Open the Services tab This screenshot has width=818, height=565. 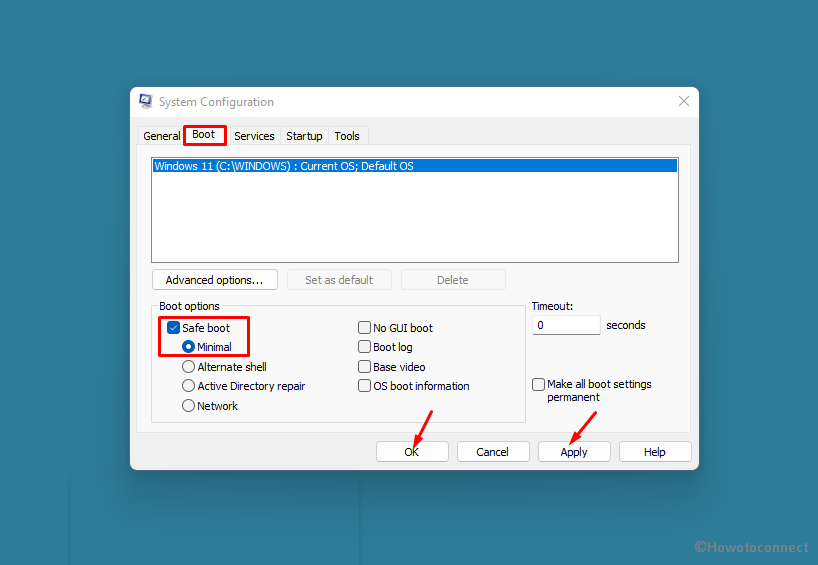pos(254,136)
